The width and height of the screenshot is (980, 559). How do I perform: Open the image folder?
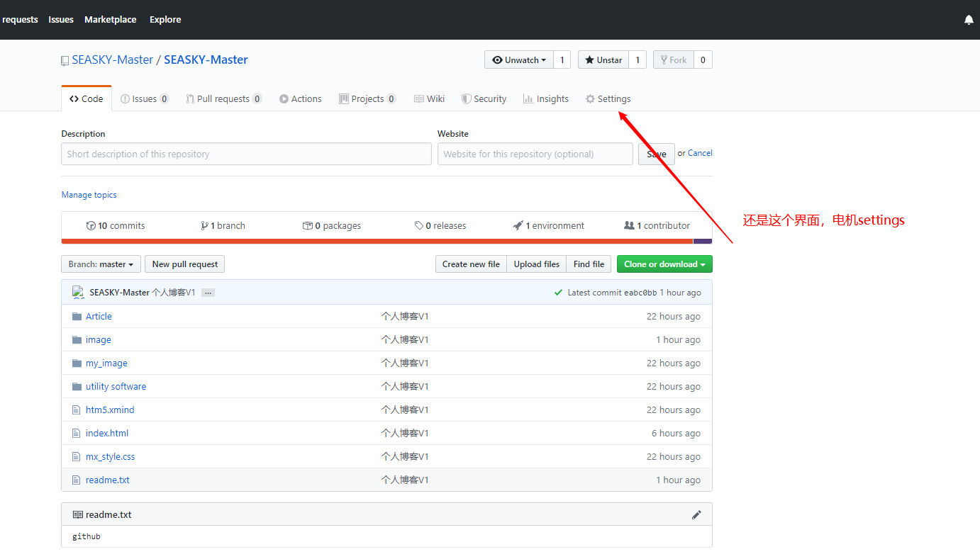99,340
